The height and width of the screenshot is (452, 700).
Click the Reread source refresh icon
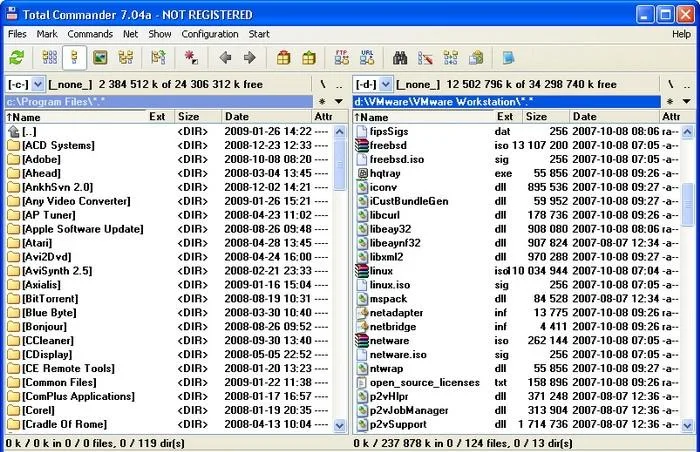pos(17,58)
